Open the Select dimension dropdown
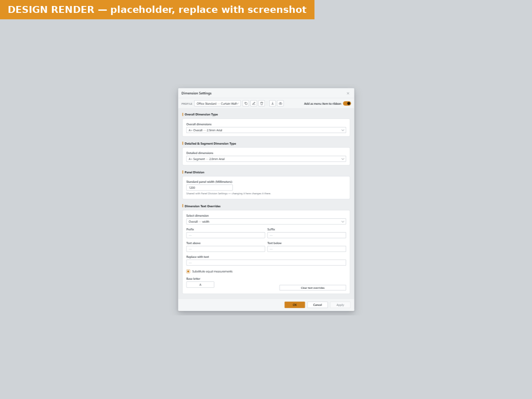 point(266,221)
